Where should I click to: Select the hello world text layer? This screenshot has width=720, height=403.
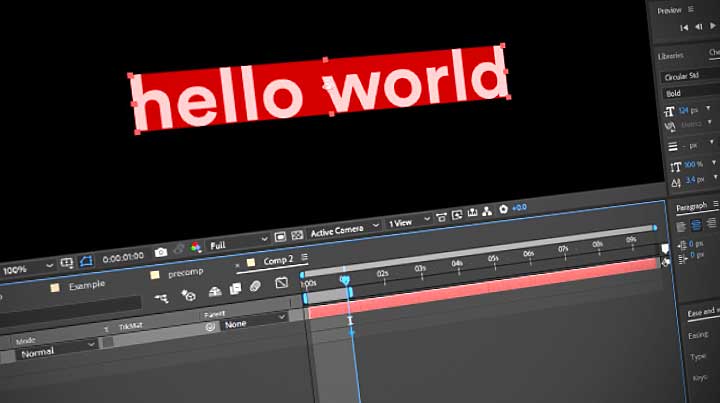(x=320, y=88)
